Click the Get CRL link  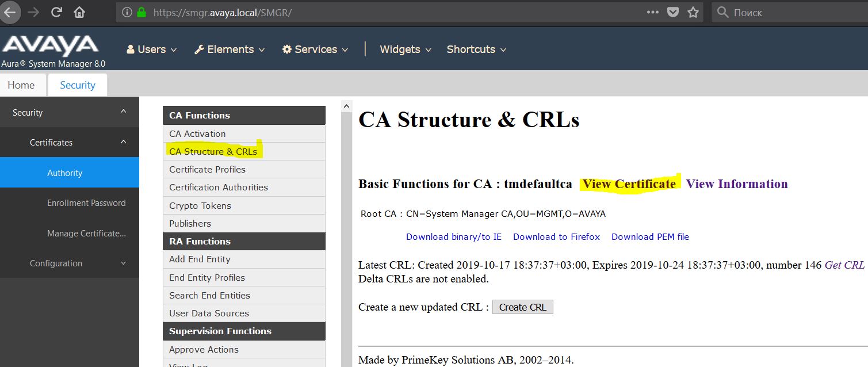pos(844,265)
